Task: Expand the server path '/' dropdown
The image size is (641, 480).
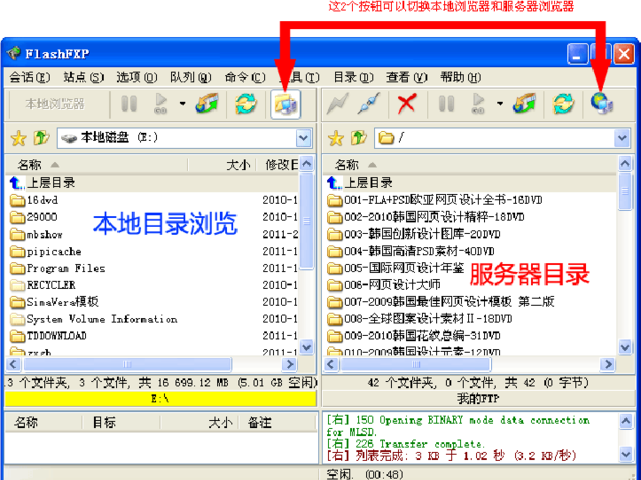Action: pyautogui.click(x=621, y=138)
